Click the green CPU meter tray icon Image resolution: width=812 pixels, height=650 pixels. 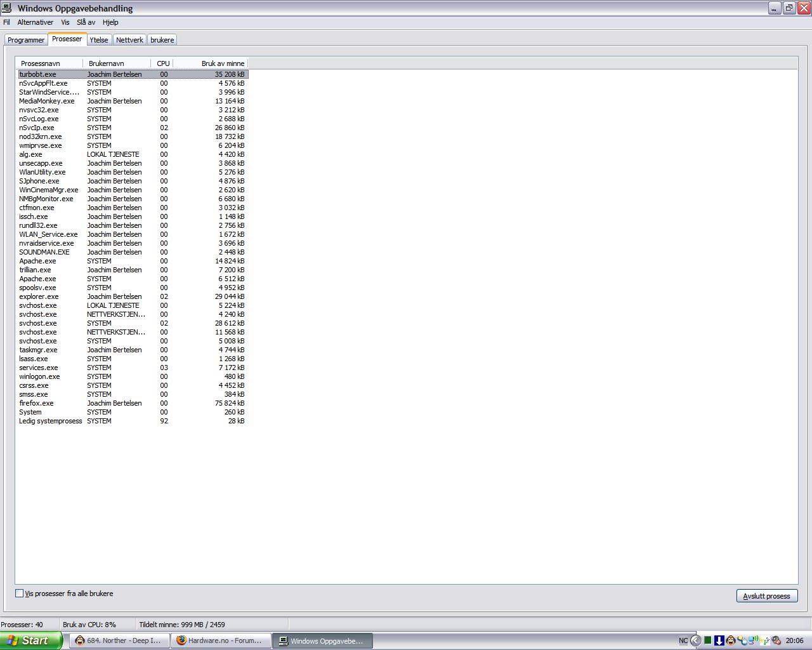click(x=708, y=640)
